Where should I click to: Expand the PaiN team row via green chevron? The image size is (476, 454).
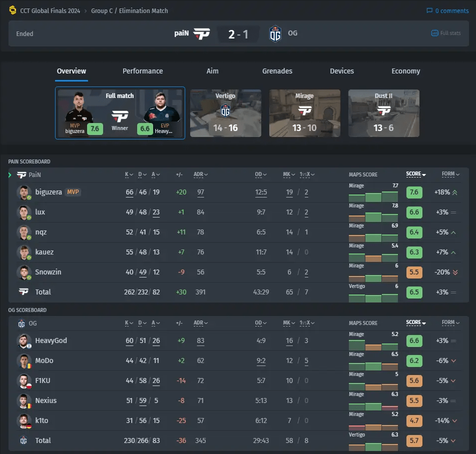tap(9, 174)
